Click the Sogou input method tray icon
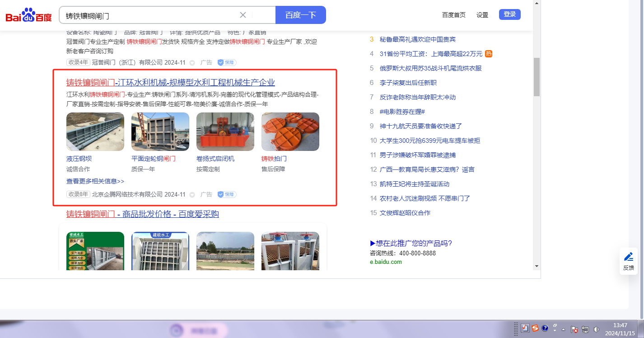This screenshot has width=644, height=338. tap(535, 328)
